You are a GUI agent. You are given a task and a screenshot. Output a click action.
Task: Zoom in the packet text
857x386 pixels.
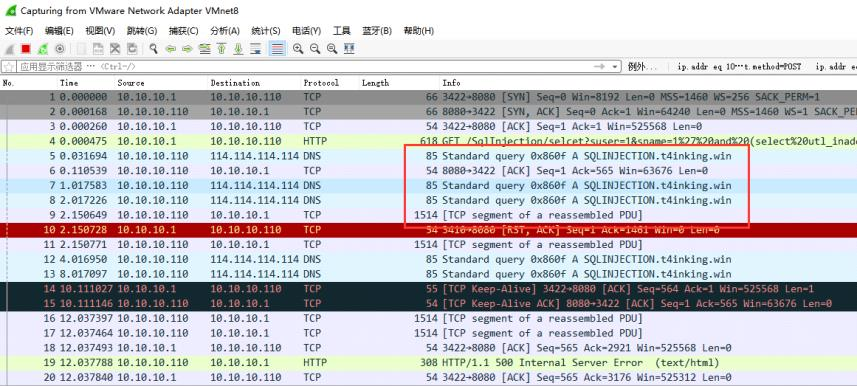298,49
